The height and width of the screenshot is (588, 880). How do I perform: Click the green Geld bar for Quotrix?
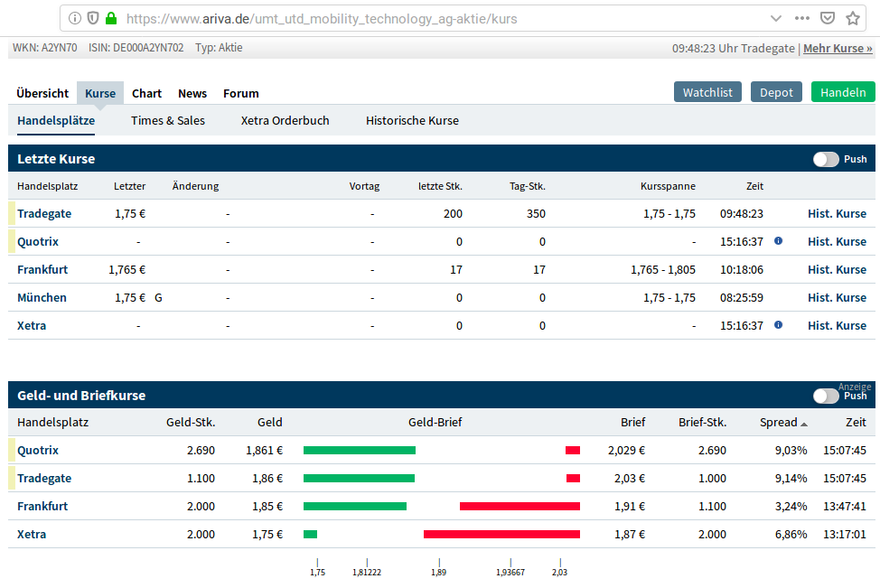pyautogui.click(x=359, y=450)
